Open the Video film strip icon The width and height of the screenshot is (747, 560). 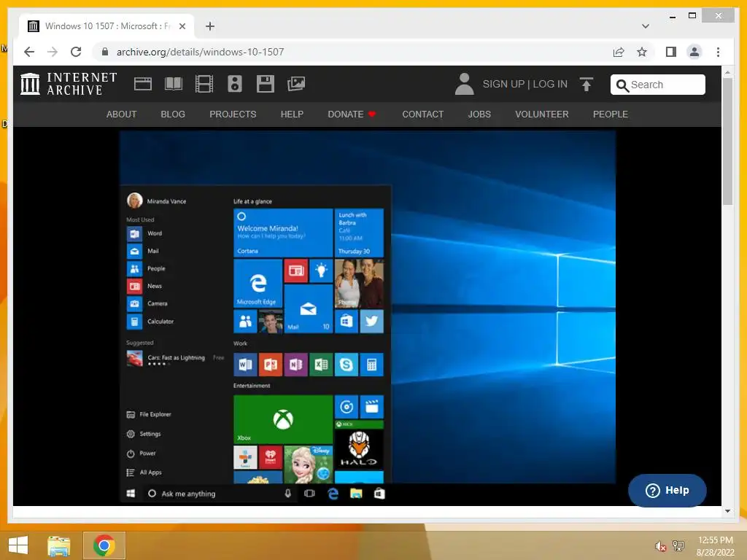(204, 84)
